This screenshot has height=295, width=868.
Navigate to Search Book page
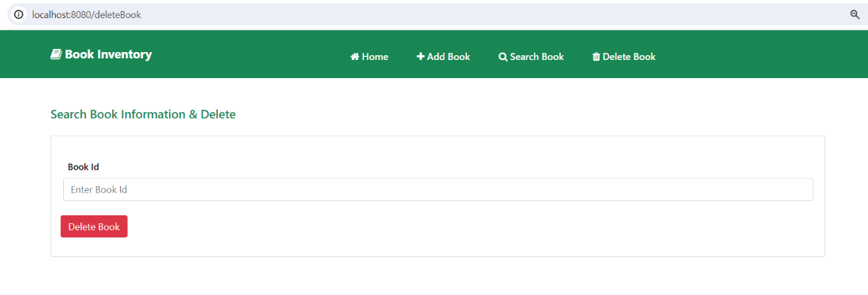pyautogui.click(x=531, y=57)
